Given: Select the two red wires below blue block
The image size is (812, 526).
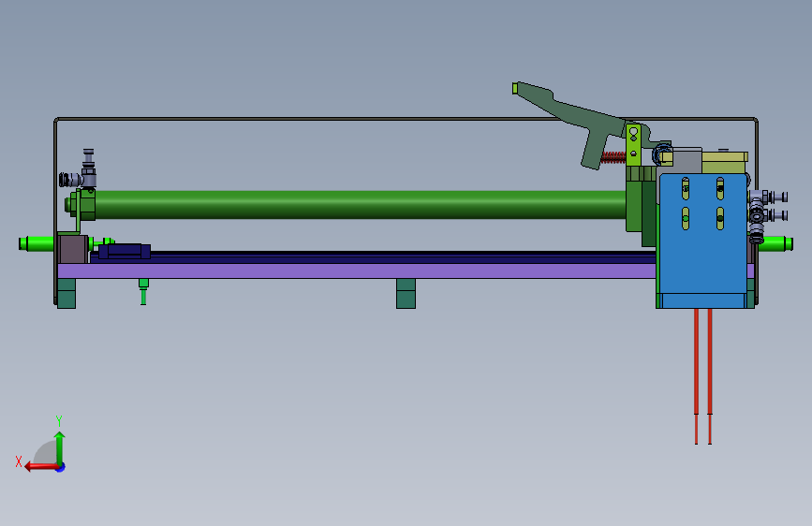Looking at the screenshot, I should point(702,376).
